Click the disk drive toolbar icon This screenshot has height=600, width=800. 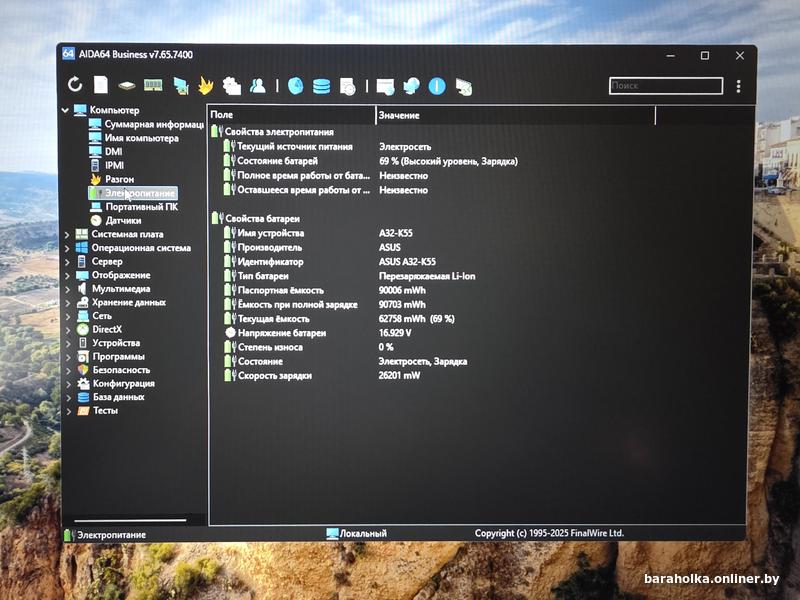click(x=127, y=86)
